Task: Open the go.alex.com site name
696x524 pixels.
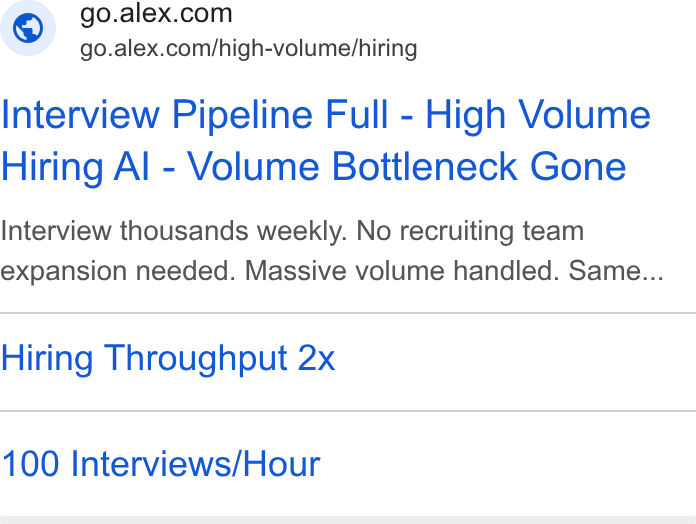Action: 156,14
